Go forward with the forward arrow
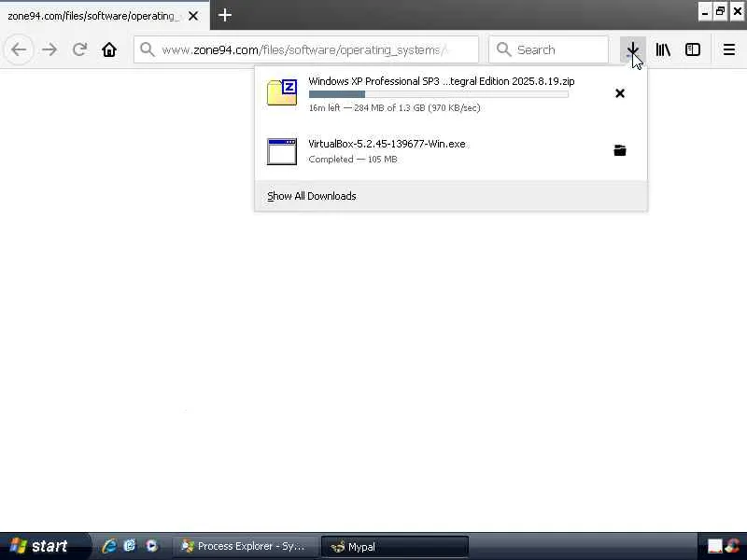Image resolution: width=747 pixels, height=560 pixels. click(x=49, y=49)
